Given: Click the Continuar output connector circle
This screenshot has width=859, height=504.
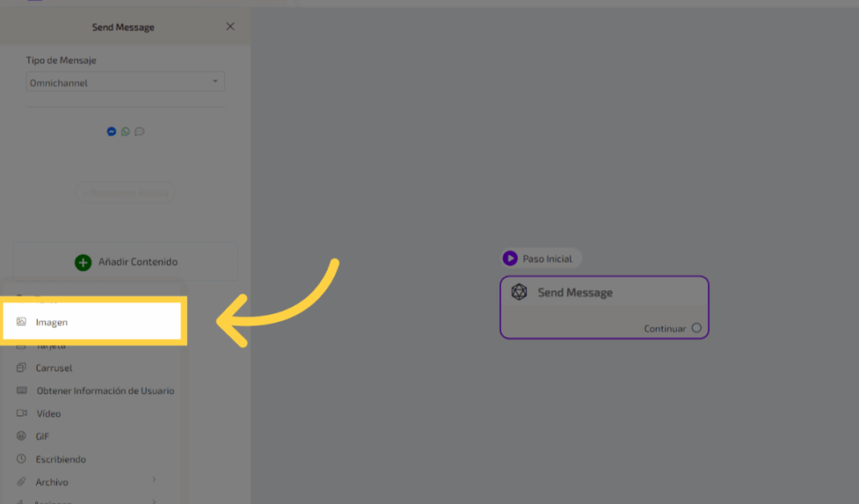Looking at the screenshot, I should pos(696,328).
